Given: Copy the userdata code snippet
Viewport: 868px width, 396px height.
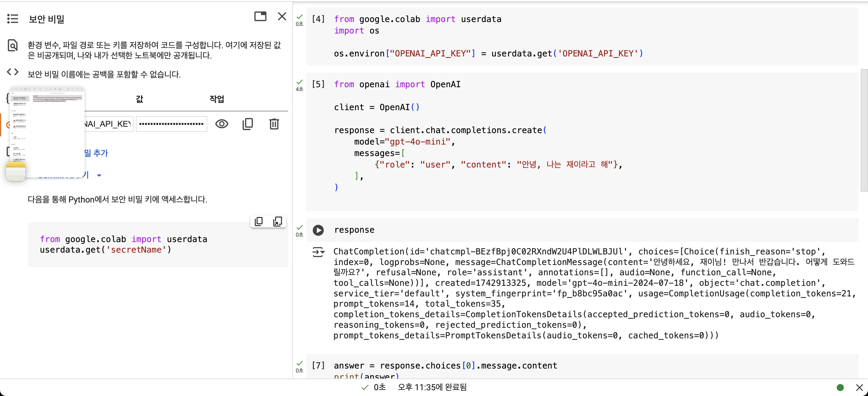Looking at the screenshot, I should coord(259,221).
